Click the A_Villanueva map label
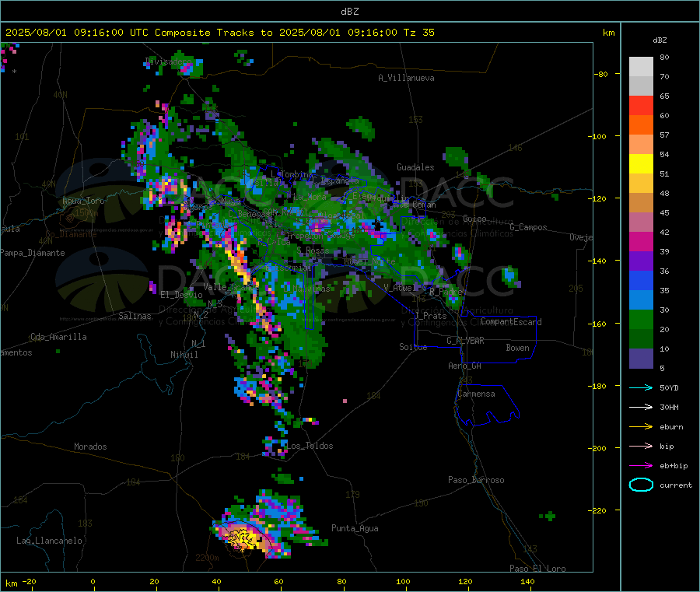This screenshot has width=700, height=592. coord(406,78)
